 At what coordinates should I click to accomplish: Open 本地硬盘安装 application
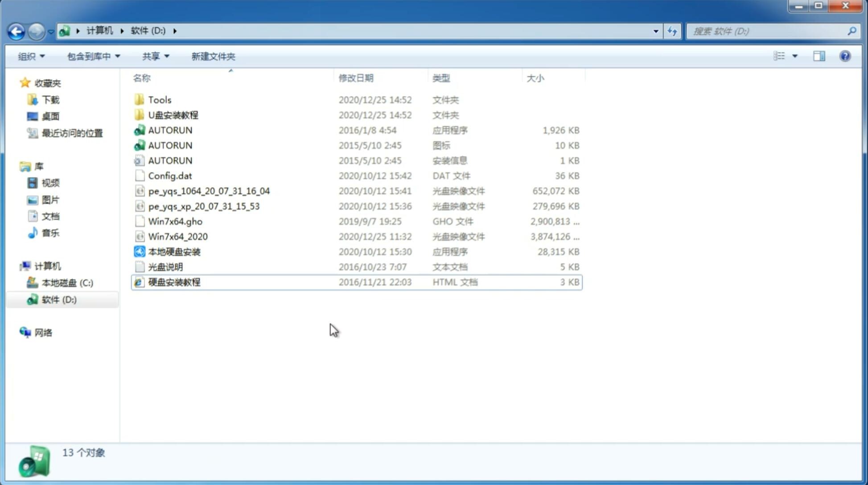point(174,251)
